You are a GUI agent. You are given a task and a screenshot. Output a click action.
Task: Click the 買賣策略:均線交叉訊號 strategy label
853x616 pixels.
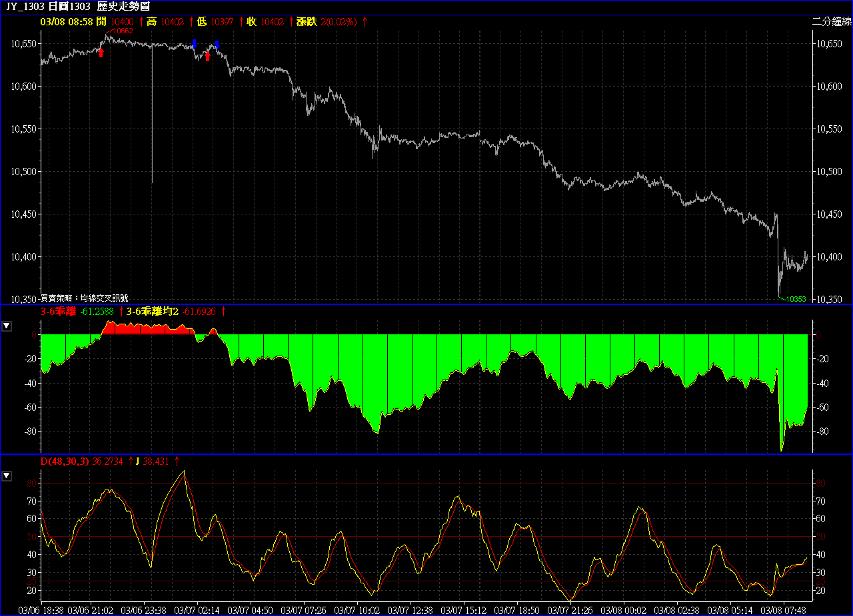84,298
